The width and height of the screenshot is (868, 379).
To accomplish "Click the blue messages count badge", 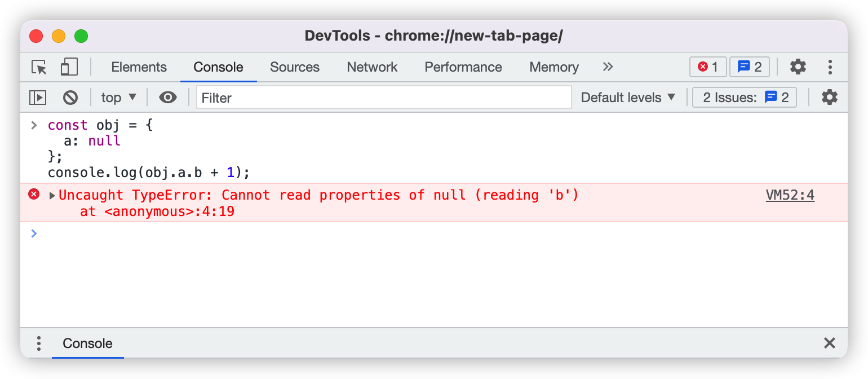I will [x=750, y=67].
